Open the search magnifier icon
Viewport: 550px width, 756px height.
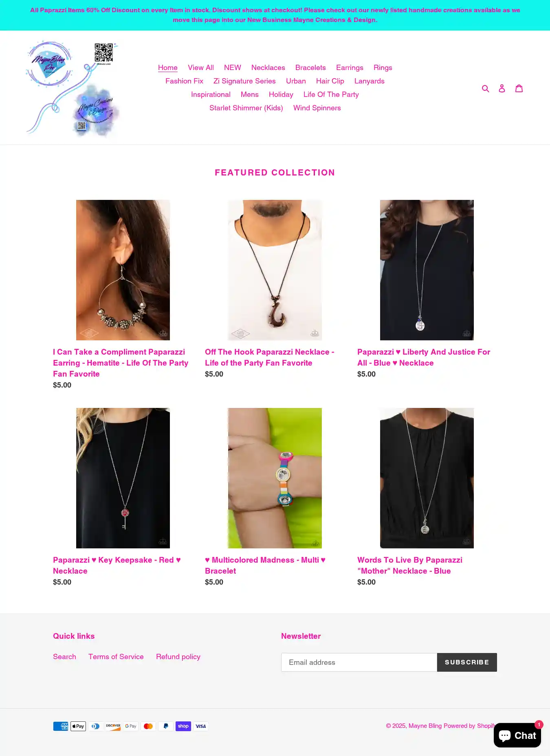(x=485, y=88)
